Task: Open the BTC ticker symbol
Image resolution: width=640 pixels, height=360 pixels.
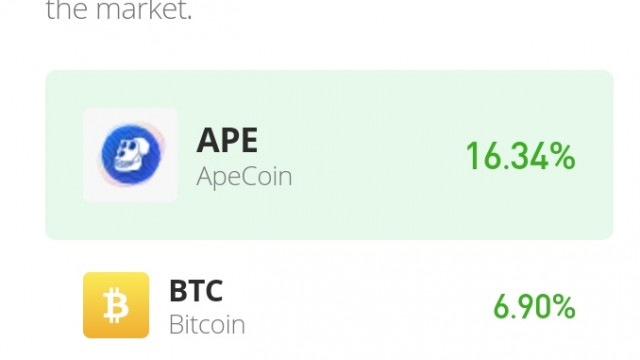Action: point(196,290)
